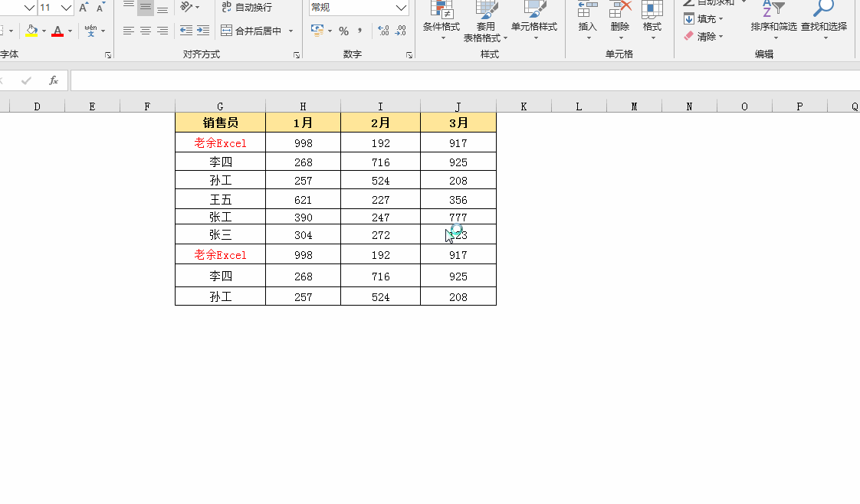Select the 2月 header cell
This screenshot has height=504, width=860.
tap(381, 123)
